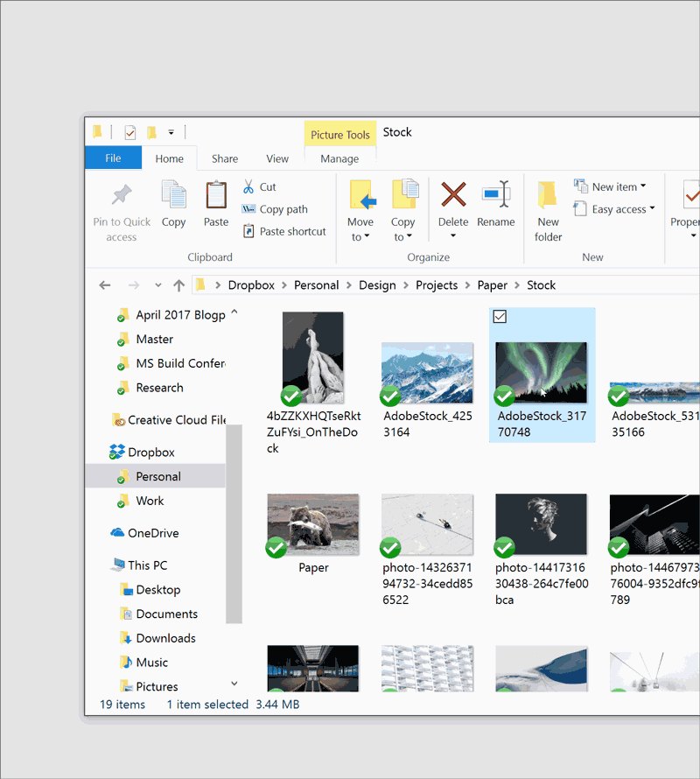This screenshot has height=779, width=700.
Task: Click Pin to Quick access icon
Action: 122,194
